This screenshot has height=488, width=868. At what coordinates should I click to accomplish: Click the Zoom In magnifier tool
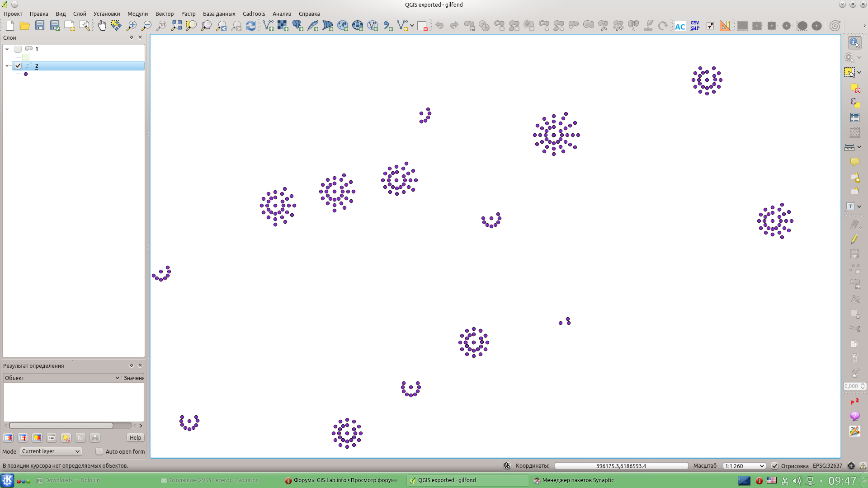click(x=132, y=26)
